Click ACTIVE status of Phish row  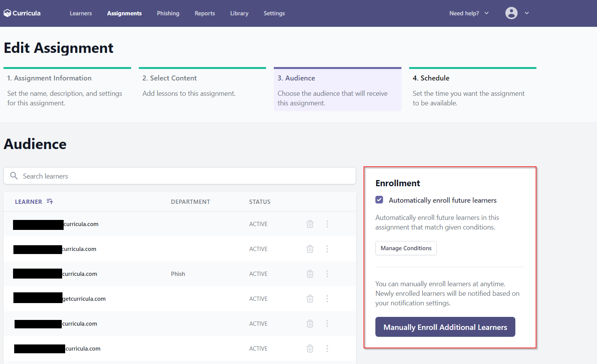(x=258, y=274)
